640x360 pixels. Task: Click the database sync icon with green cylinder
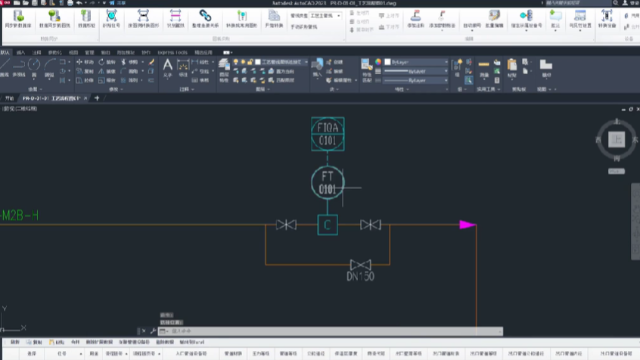tap(18, 16)
